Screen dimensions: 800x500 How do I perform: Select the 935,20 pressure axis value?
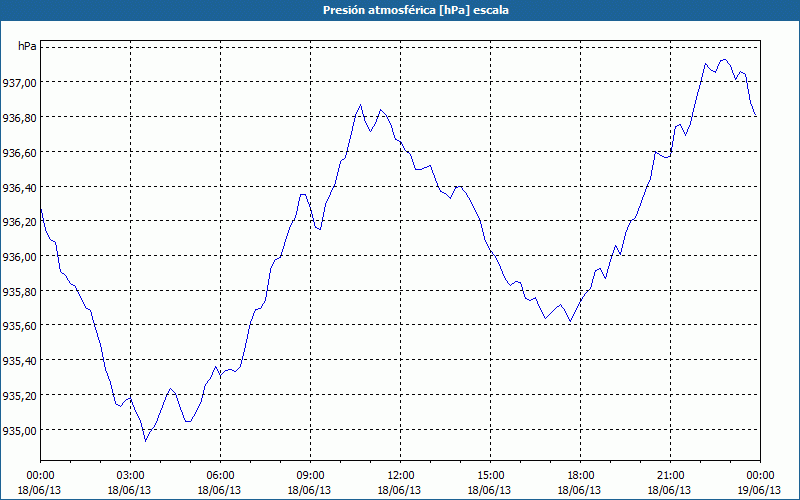(19, 395)
